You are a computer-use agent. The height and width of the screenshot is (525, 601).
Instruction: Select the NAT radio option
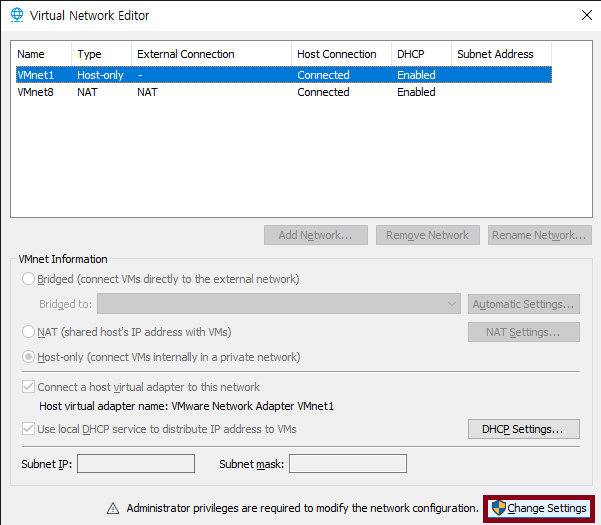pos(28,332)
